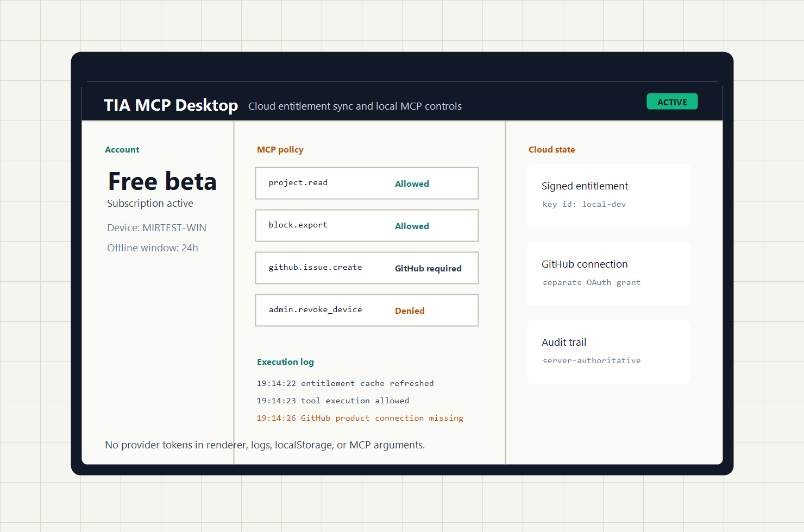Open the github.issue.create policy row
Screen dimensions: 804x532
tap(367, 268)
